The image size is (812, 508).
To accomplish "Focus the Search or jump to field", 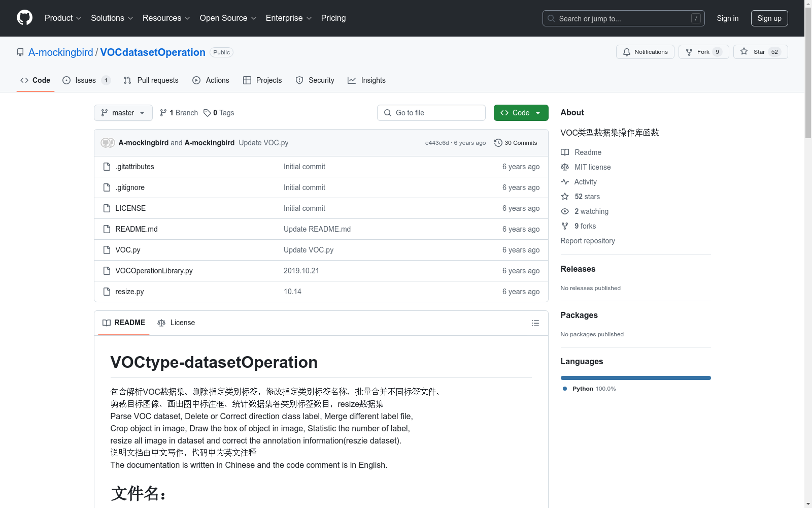I will click(x=624, y=18).
